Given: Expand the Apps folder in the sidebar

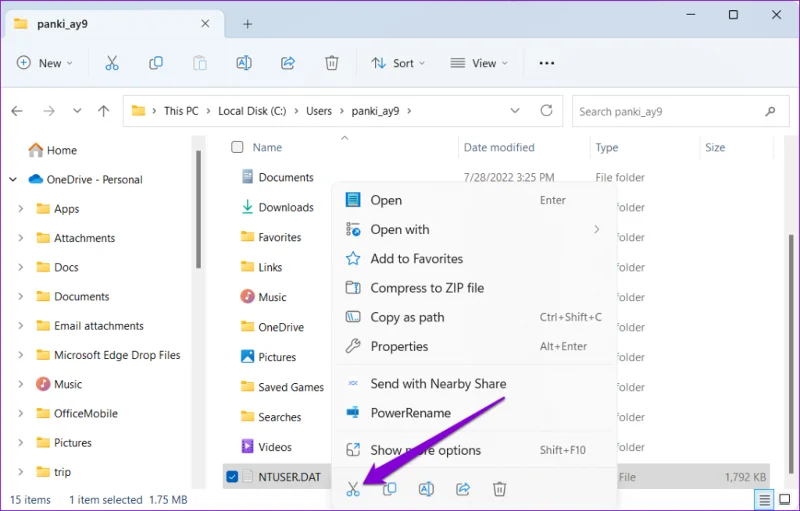Looking at the screenshot, I should tap(20, 209).
